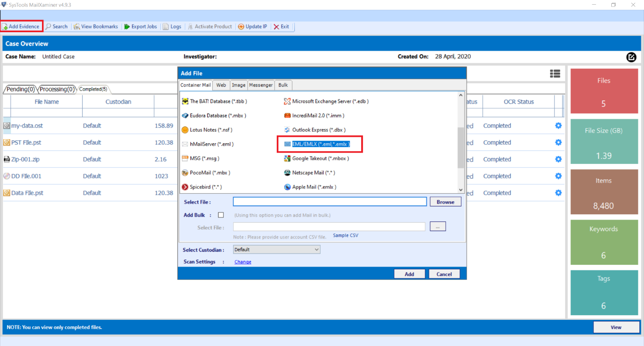Image resolution: width=644 pixels, height=346 pixels.
Task: Open settings gear for Zip-001.zip row
Action: click(x=558, y=159)
